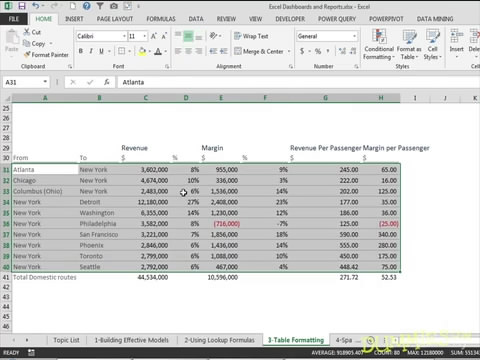Switch to the INSERT ribbon tab
This screenshot has height=360, width=480.
(x=74, y=19)
